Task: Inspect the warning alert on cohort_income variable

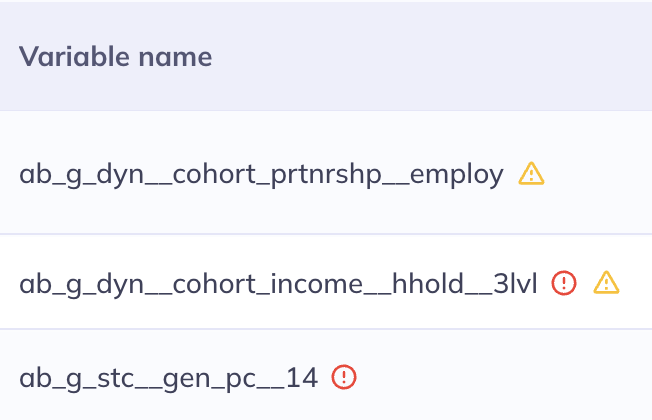Action: (x=606, y=283)
